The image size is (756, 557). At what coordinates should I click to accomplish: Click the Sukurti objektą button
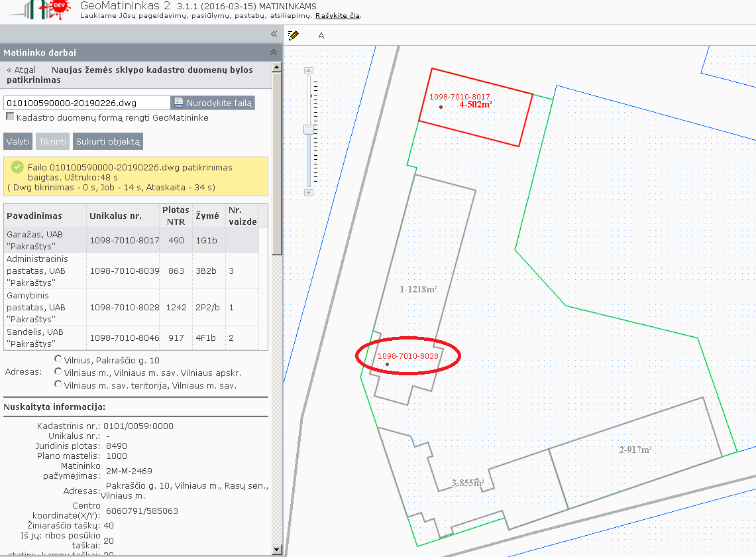point(108,141)
